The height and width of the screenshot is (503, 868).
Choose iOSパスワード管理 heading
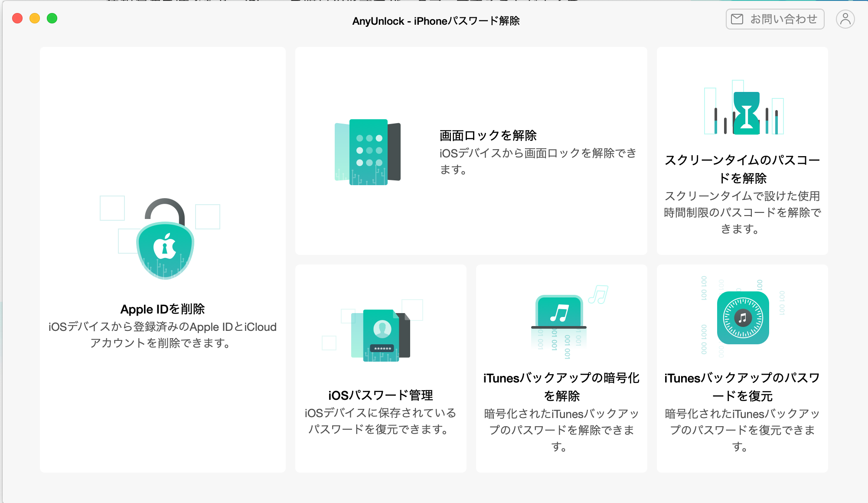[x=381, y=395]
